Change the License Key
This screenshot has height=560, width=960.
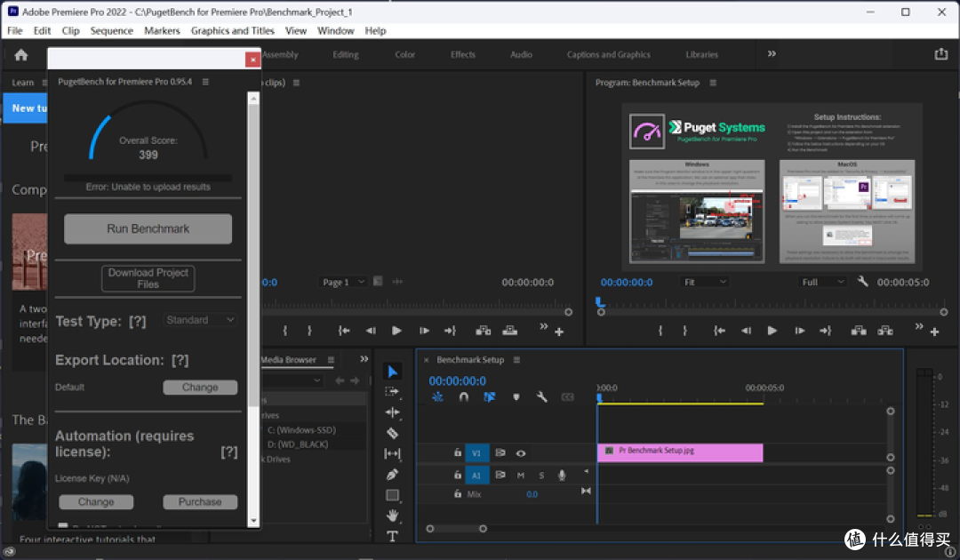(96, 502)
